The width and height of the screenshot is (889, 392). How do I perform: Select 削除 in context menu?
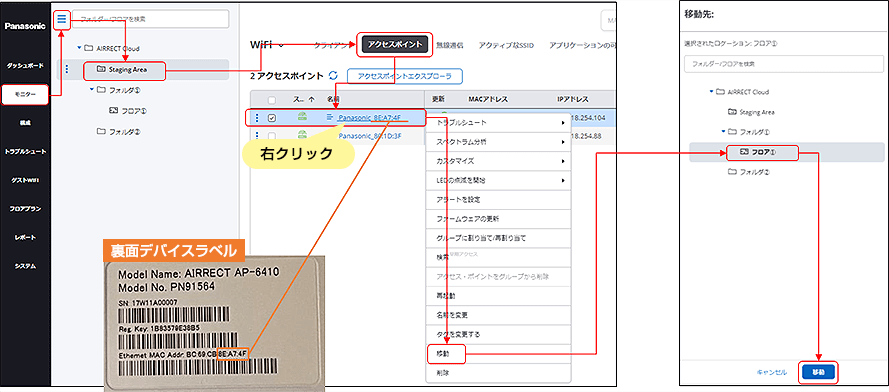498,373
